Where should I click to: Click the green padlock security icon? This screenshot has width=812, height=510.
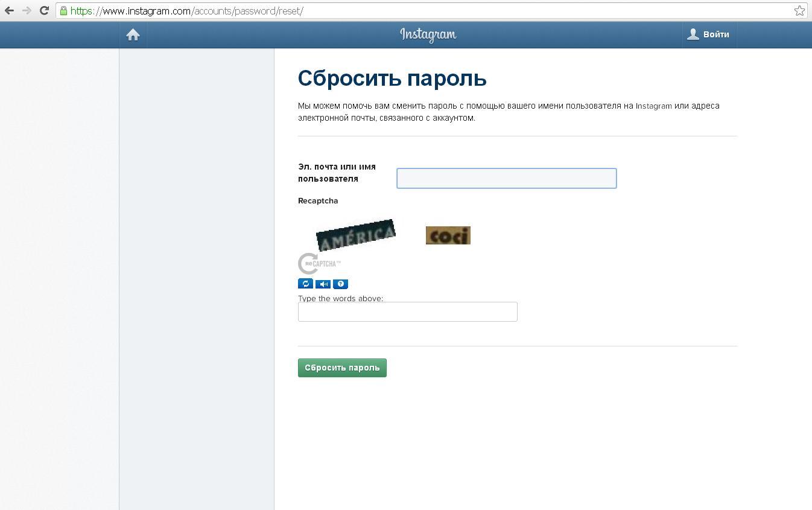click(63, 11)
